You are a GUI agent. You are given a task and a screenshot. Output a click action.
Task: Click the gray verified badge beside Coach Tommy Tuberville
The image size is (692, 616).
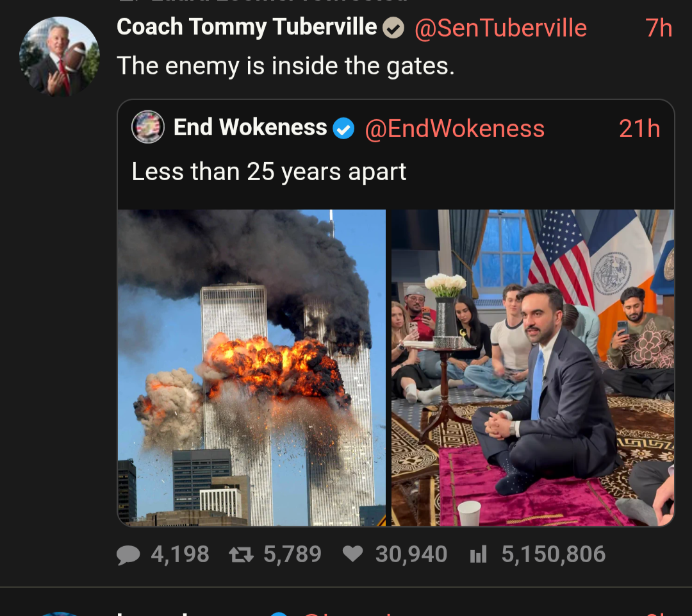pyautogui.click(x=393, y=28)
